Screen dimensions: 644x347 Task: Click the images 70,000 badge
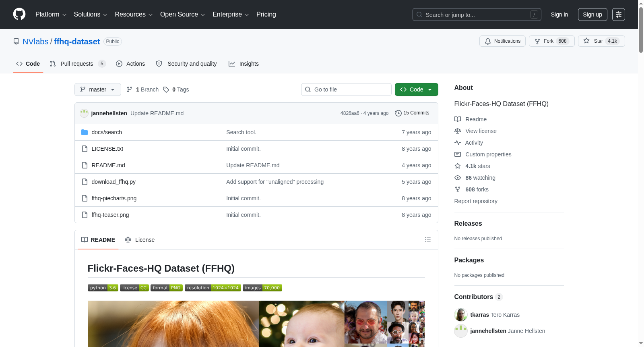coord(262,288)
